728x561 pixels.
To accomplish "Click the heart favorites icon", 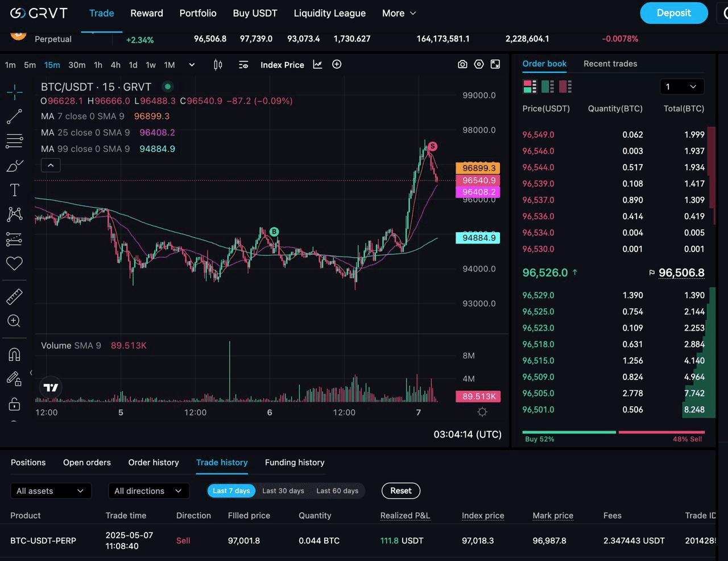I will [14, 263].
